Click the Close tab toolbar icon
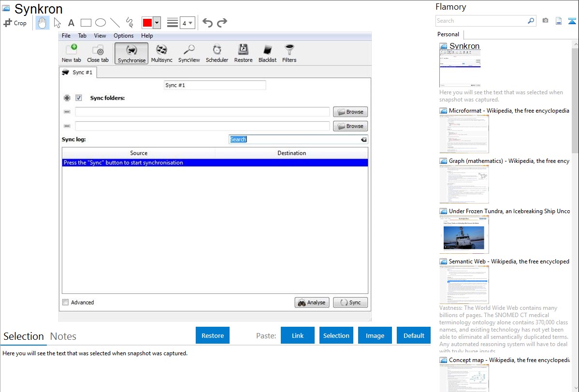This screenshot has height=392, width=579. point(98,53)
